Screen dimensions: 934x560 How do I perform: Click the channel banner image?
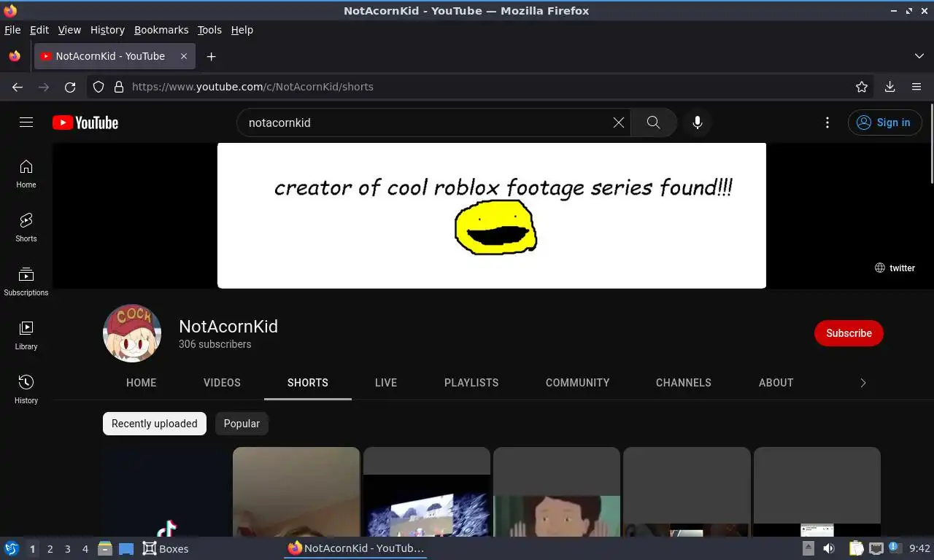(x=492, y=216)
